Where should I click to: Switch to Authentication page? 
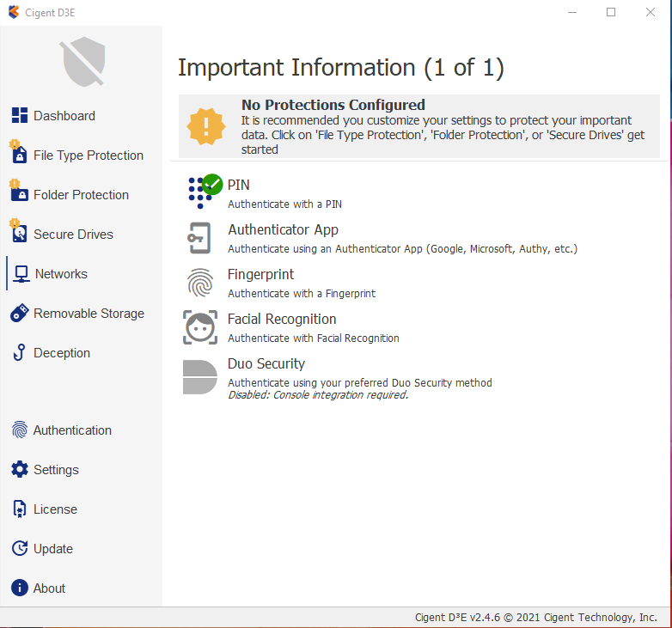tap(72, 430)
